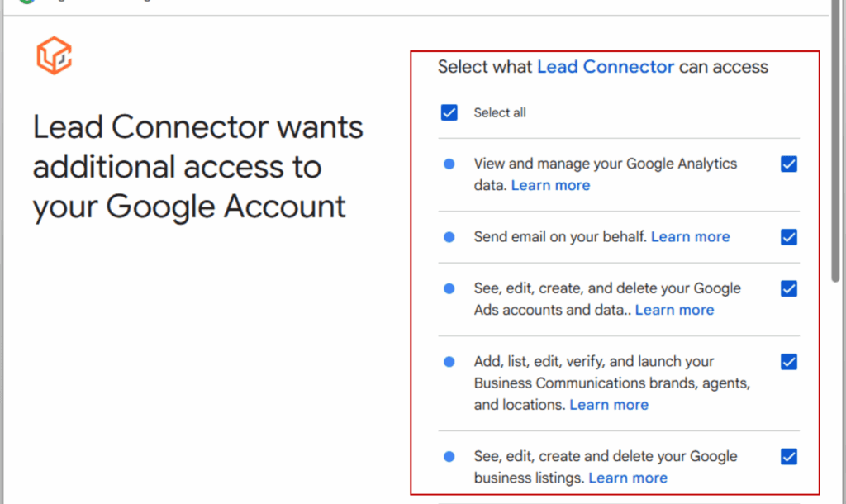Uncheck the Send email on your behalf permission
Viewport: 846px width, 504px height.
[x=789, y=237]
